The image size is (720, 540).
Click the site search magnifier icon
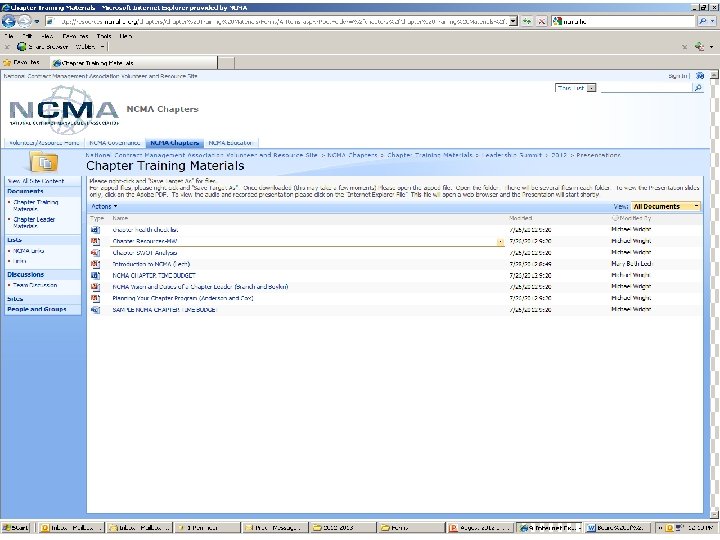click(698, 88)
